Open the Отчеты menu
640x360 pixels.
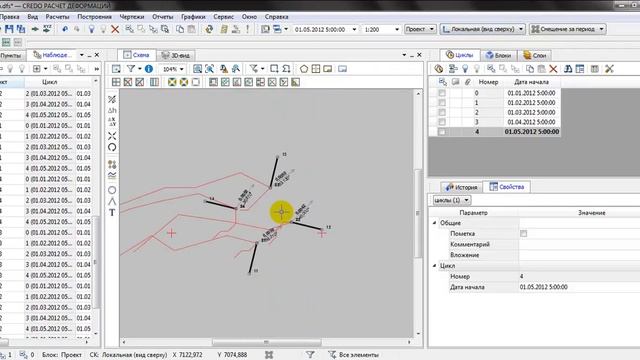pos(162,17)
